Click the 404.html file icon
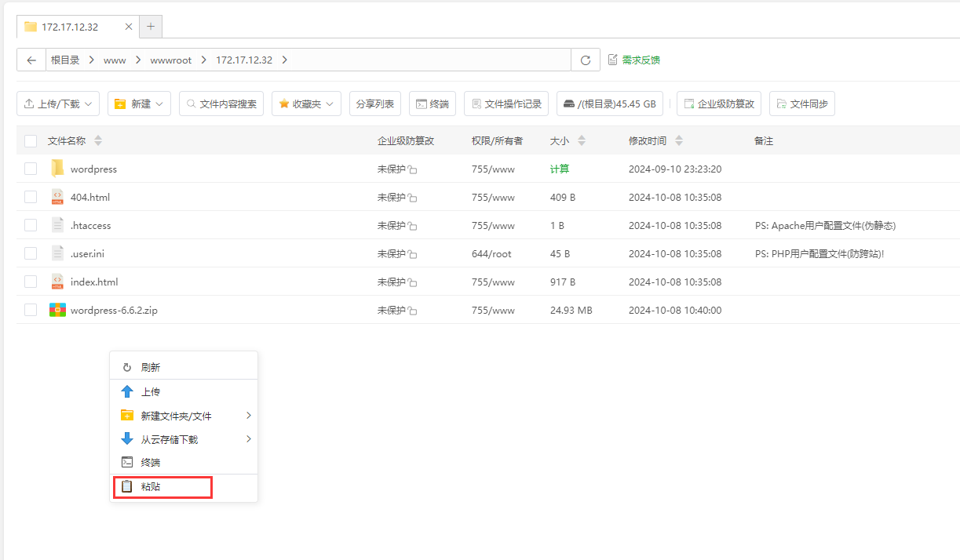The height and width of the screenshot is (560, 960). point(57,197)
